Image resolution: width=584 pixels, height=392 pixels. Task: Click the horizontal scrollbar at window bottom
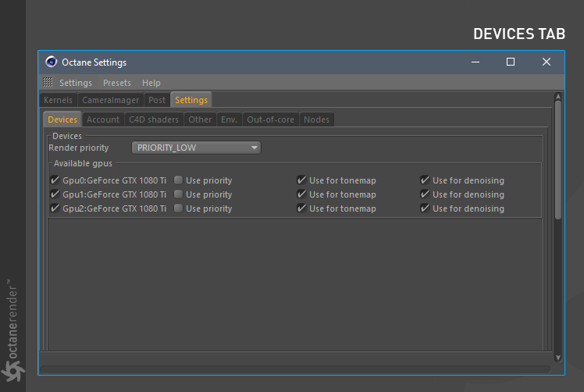click(x=295, y=369)
